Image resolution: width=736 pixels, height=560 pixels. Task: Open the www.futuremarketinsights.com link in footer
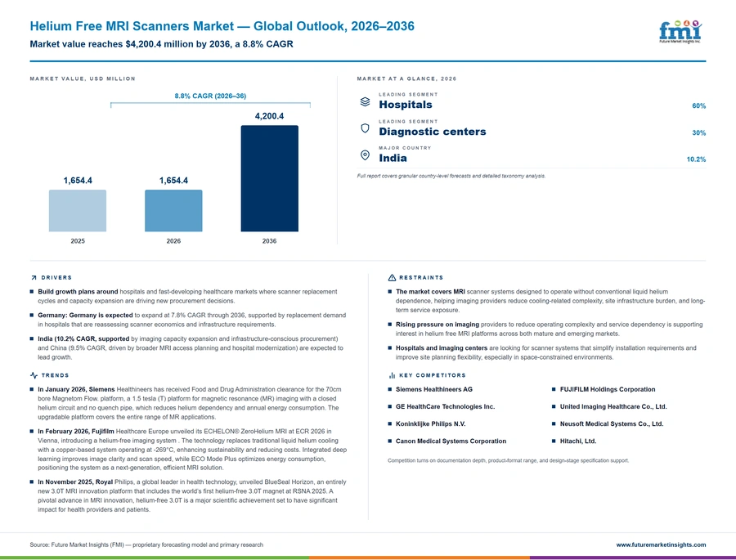[x=661, y=545]
